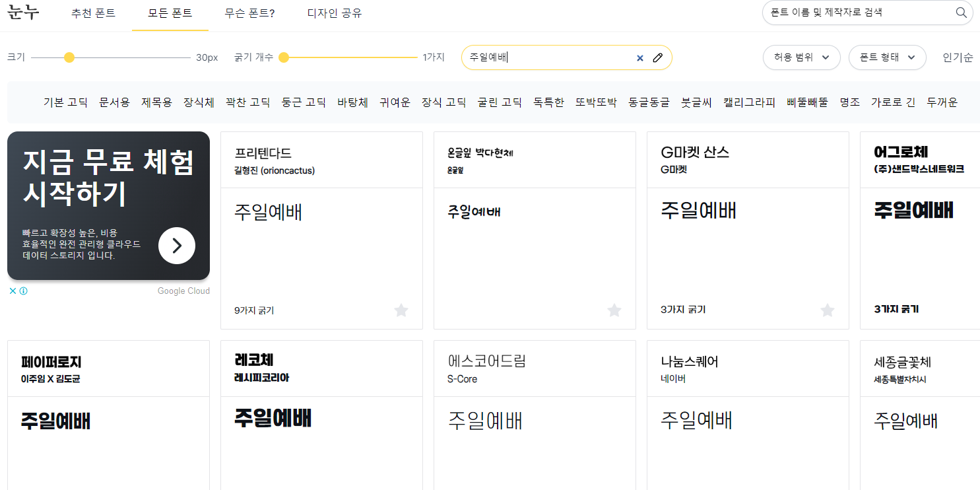
Task: Favorite G마켓 산스 with its star icon
Action: click(828, 310)
